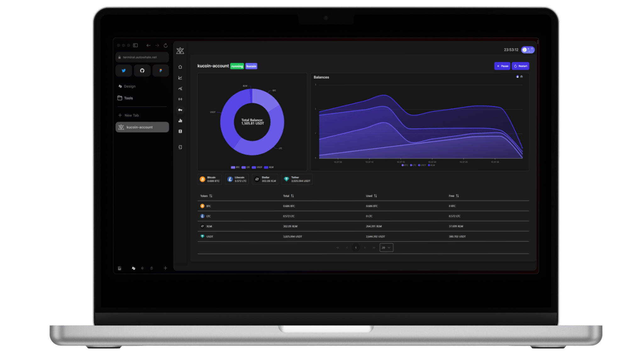644x360 pixels.
Task: Go to page 1 of the table
Action: click(356, 248)
